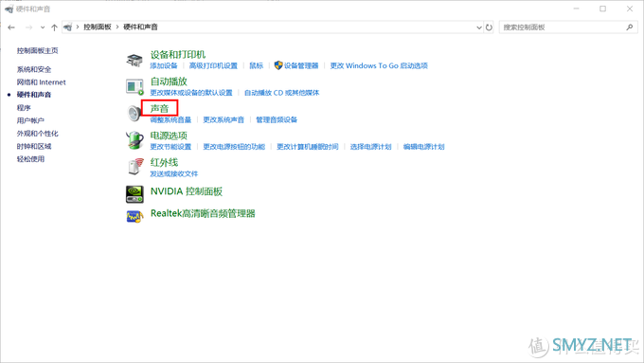Image resolution: width=644 pixels, height=363 pixels.
Task: Open 控制面板主页 in sidebar
Action: (37, 50)
